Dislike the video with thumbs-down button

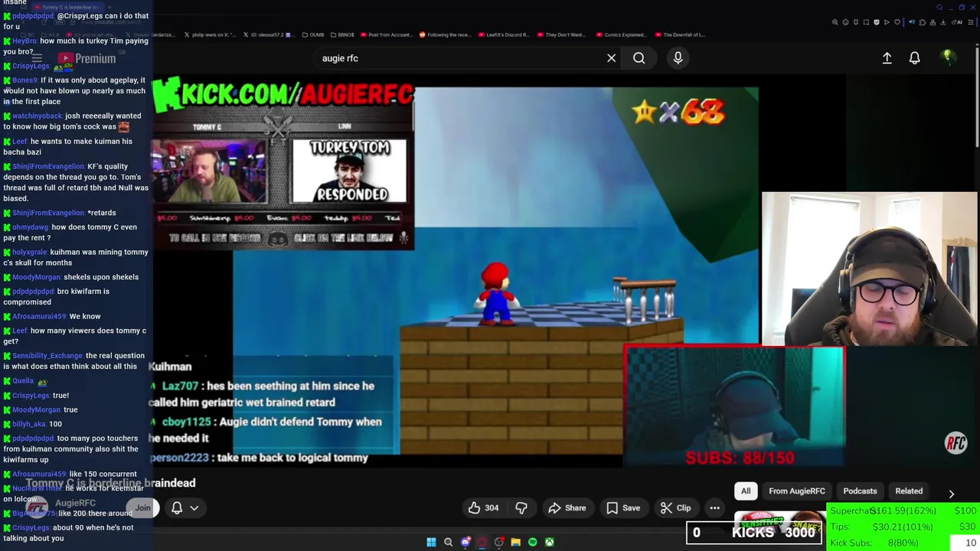(521, 508)
